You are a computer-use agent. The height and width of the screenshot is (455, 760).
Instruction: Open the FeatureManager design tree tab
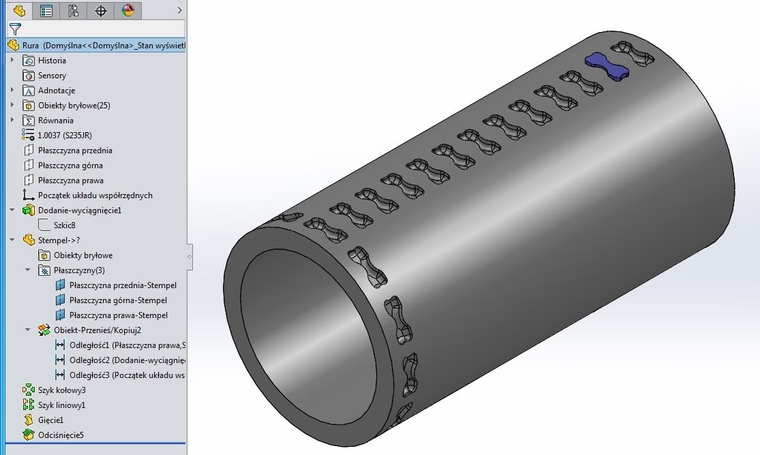pyautogui.click(x=19, y=10)
